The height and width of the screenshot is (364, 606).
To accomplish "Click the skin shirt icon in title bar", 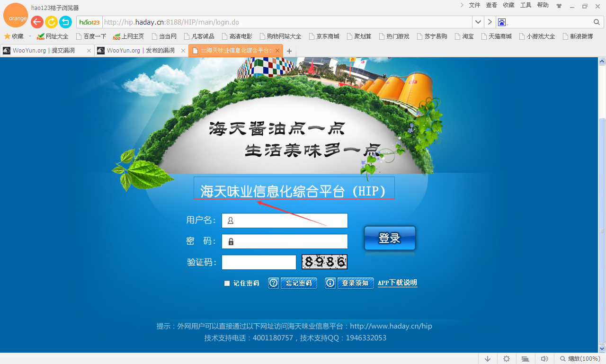I will [x=559, y=6].
